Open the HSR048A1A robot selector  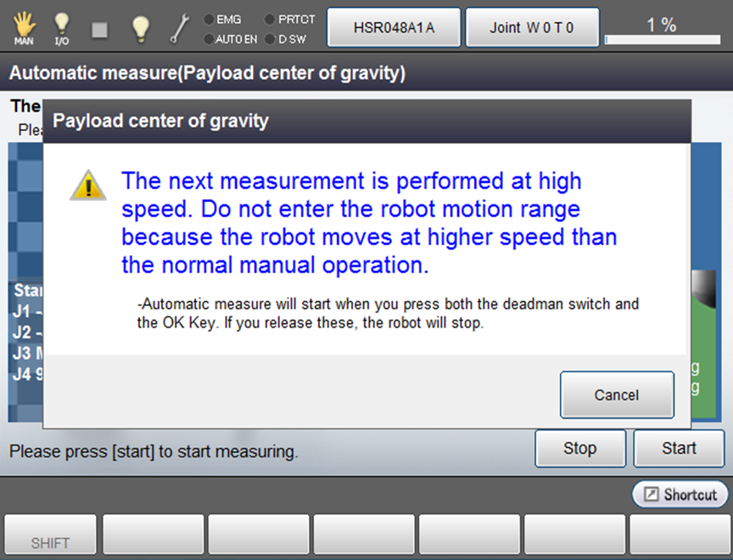tap(394, 28)
